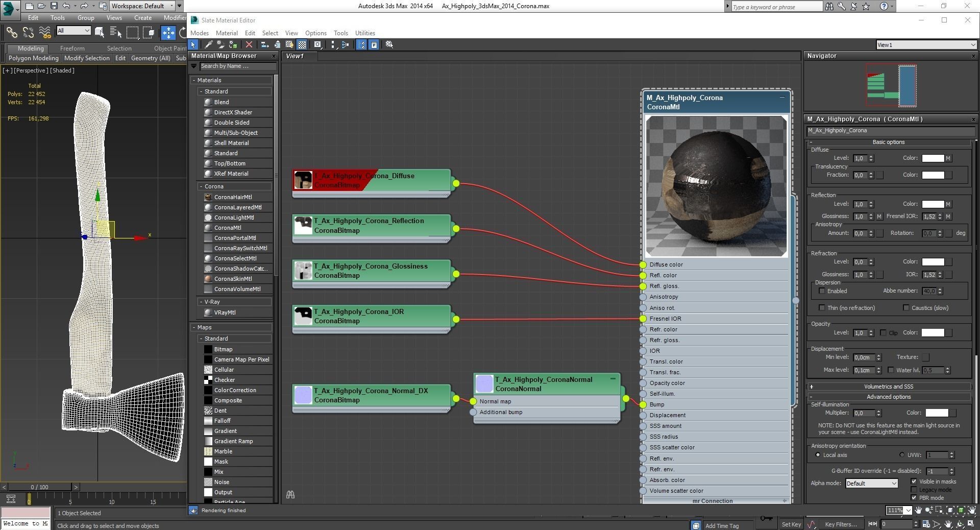Click the Save File icon in title bar

point(54,6)
